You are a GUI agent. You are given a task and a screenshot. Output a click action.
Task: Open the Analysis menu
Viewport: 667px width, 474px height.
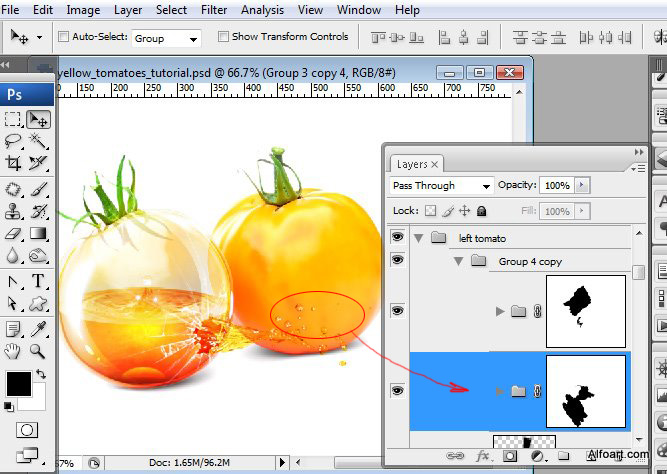tap(261, 10)
